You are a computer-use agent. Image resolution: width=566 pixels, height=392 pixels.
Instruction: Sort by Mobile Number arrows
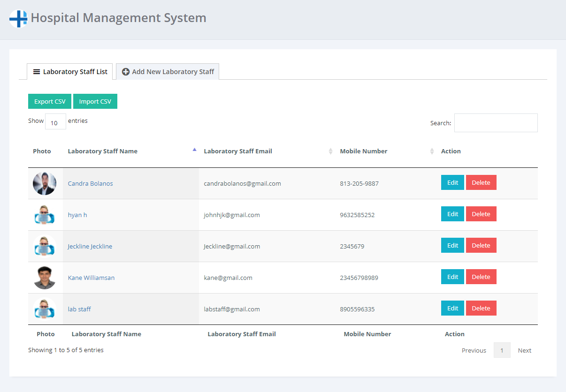point(432,151)
